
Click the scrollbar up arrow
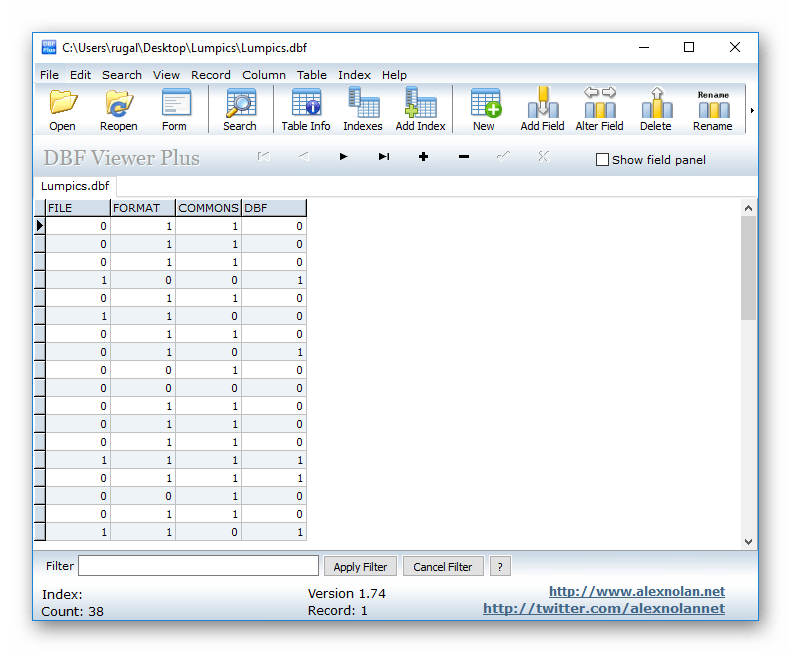[748, 208]
